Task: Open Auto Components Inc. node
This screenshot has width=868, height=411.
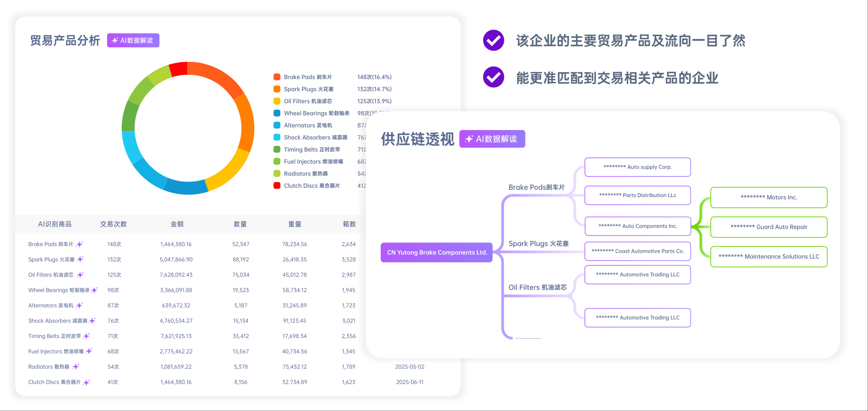Action: point(638,226)
